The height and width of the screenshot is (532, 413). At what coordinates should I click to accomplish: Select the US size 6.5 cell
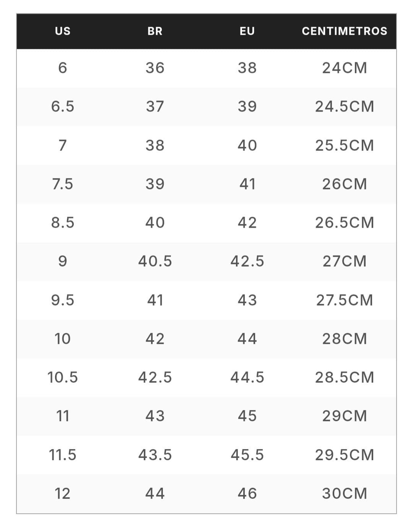[x=63, y=107]
